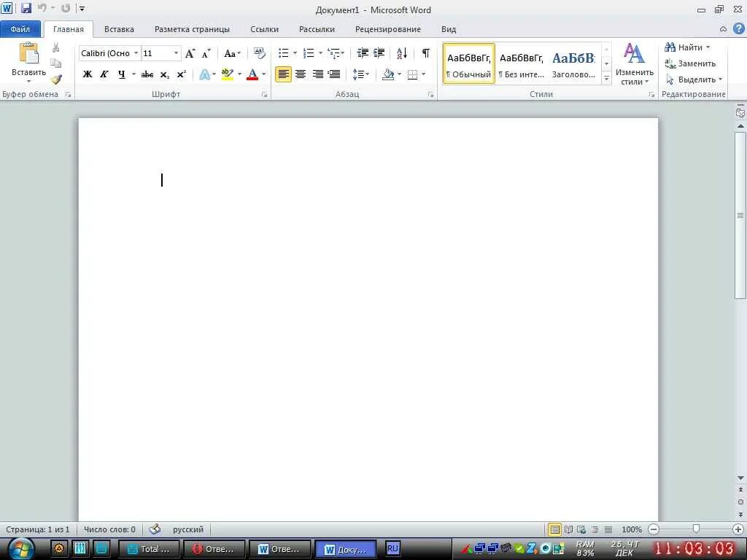This screenshot has width=747, height=560.
Task: Switch to Разметка страницы tab
Action: [192, 29]
